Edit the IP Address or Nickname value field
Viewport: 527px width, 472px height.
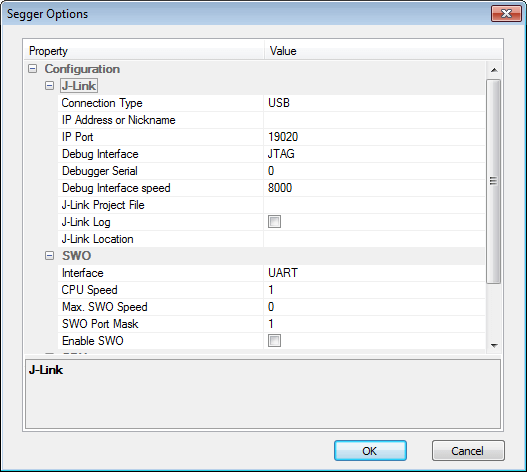click(x=374, y=120)
